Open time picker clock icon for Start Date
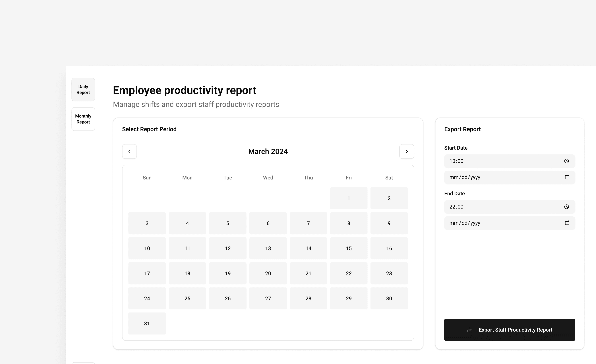 (566, 161)
